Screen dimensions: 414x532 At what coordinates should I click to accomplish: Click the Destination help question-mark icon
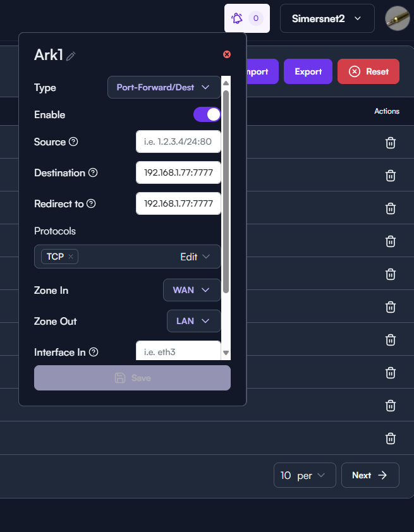pyautogui.click(x=93, y=172)
